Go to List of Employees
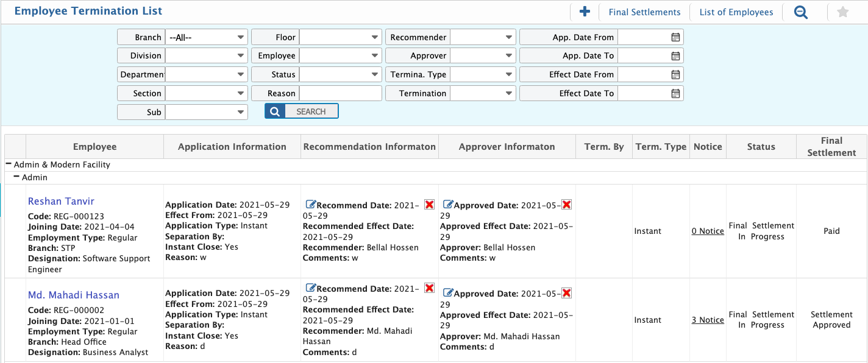 tap(736, 12)
